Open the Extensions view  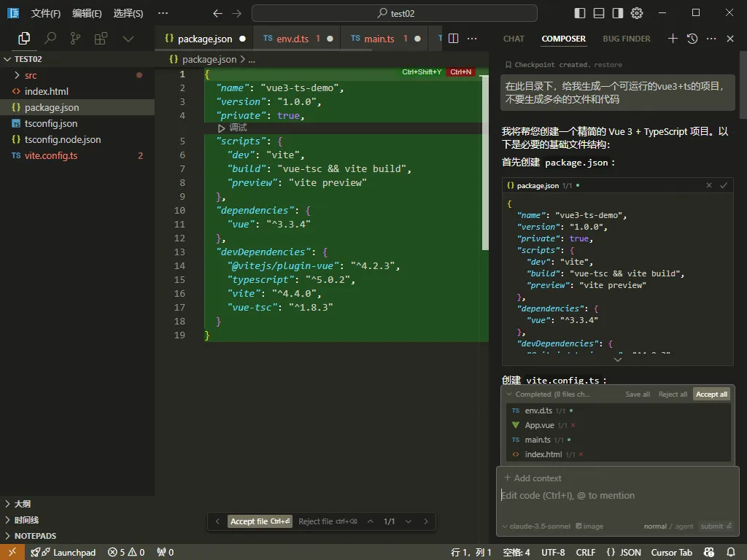coord(101,39)
